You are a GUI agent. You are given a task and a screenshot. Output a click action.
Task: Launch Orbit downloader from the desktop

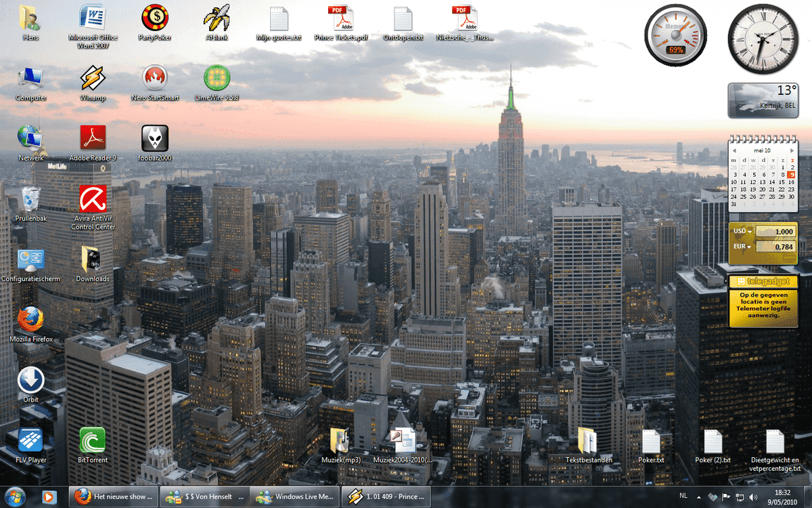tap(31, 381)
